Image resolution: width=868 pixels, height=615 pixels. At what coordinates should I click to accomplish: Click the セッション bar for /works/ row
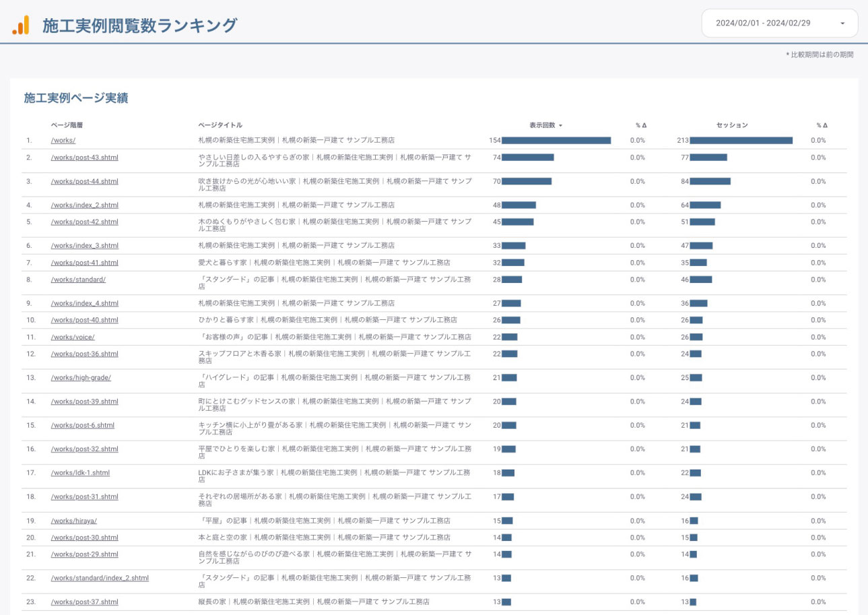tap(741, 140)
